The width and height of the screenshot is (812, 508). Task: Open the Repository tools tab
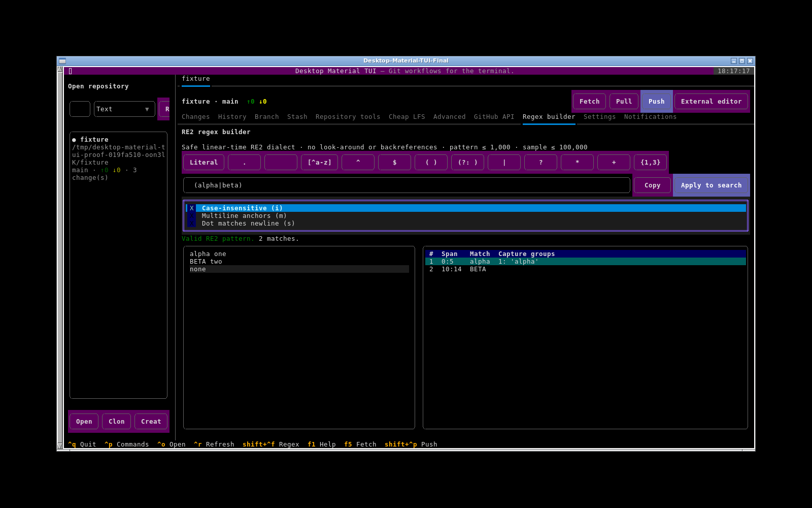(348, 117)
